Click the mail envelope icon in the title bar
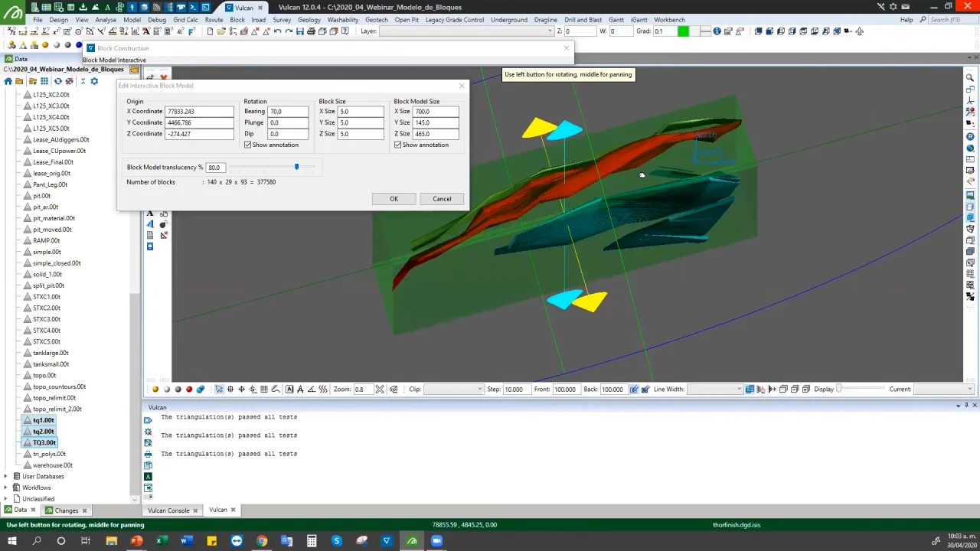This screenshot has width=980, height=551. click(x=904, y=7)
